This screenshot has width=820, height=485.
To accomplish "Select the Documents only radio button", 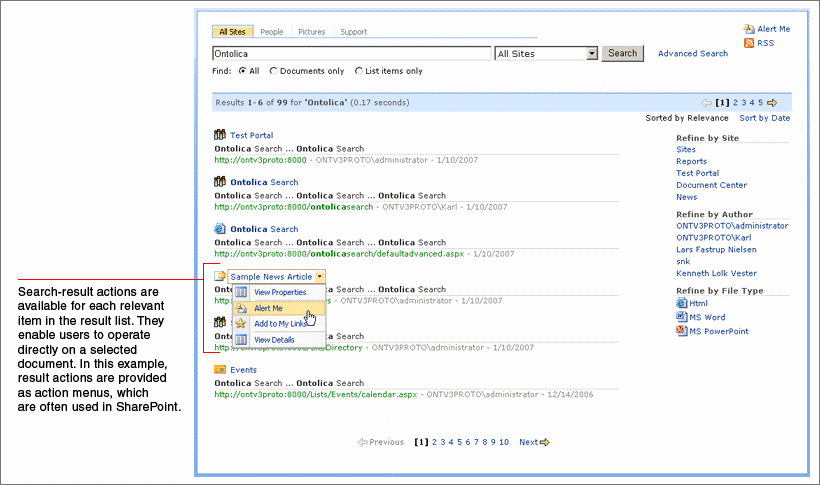I will click(273, 71).
